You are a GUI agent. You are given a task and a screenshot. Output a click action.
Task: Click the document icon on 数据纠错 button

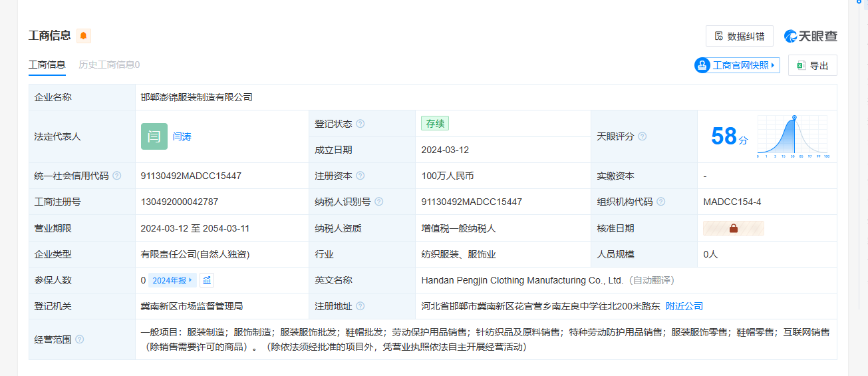click(718, 36)
